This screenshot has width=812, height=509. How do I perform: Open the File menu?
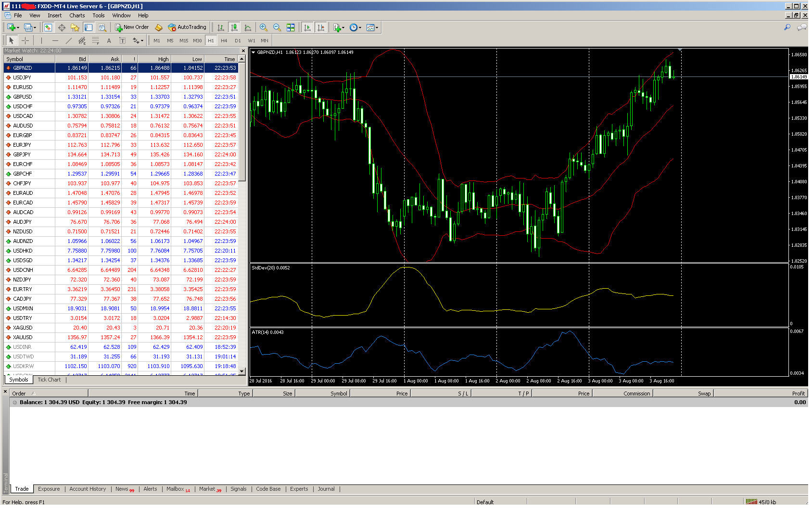(18, 15)
